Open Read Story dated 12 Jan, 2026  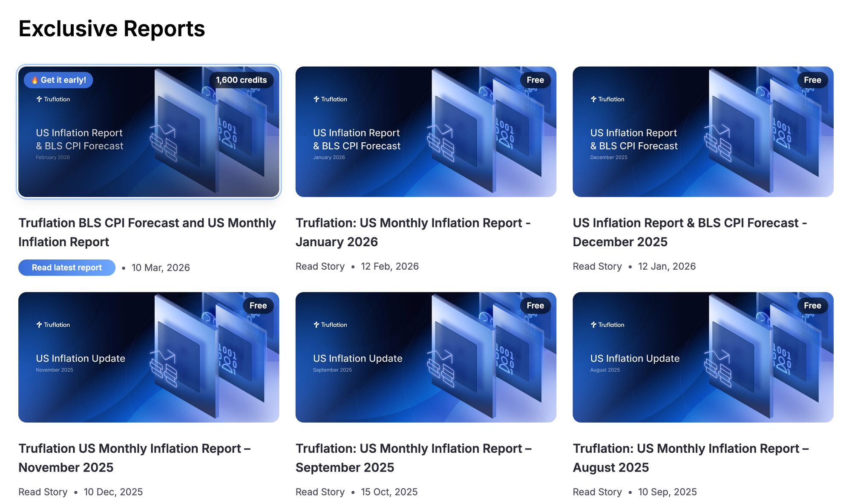coord(597,266)
